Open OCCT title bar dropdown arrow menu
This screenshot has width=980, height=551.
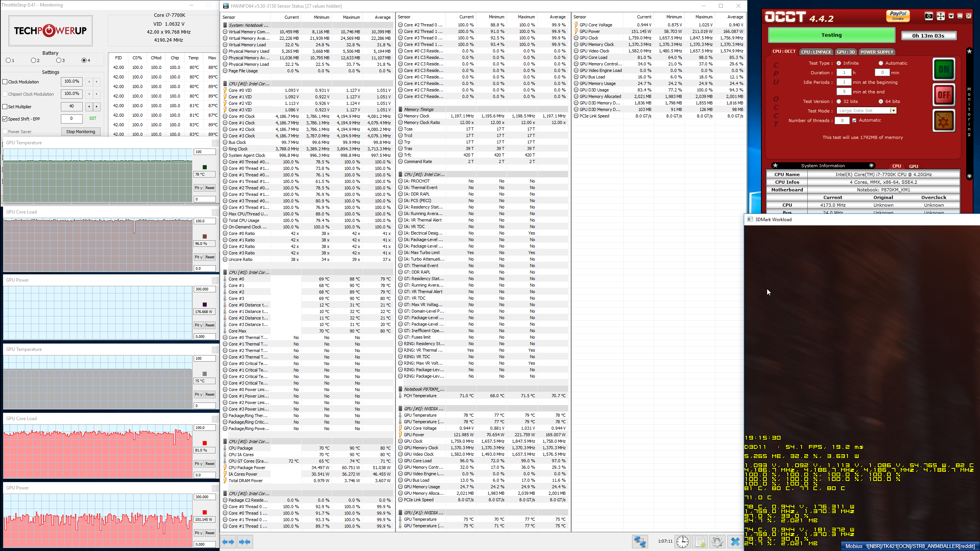pos(951,16)
